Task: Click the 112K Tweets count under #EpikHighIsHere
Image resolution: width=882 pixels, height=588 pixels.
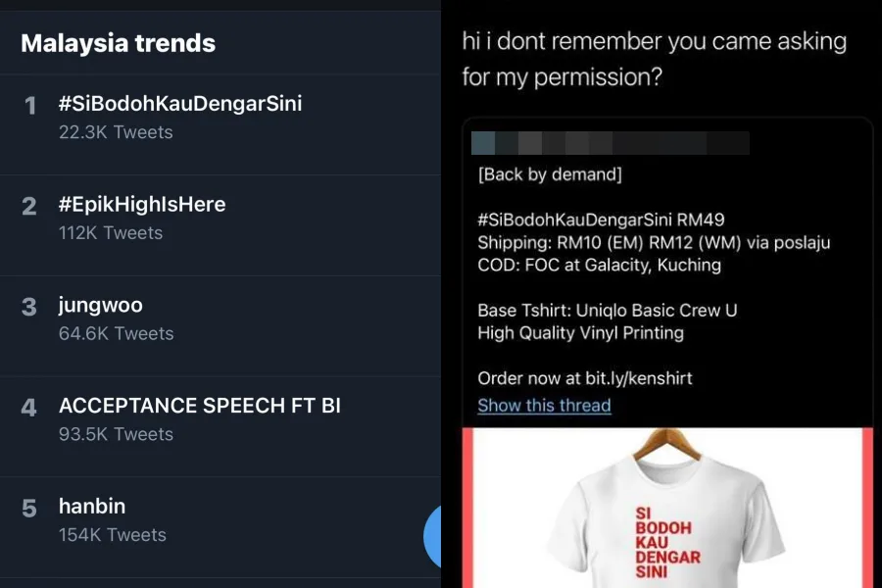Action: coord(111,233)
